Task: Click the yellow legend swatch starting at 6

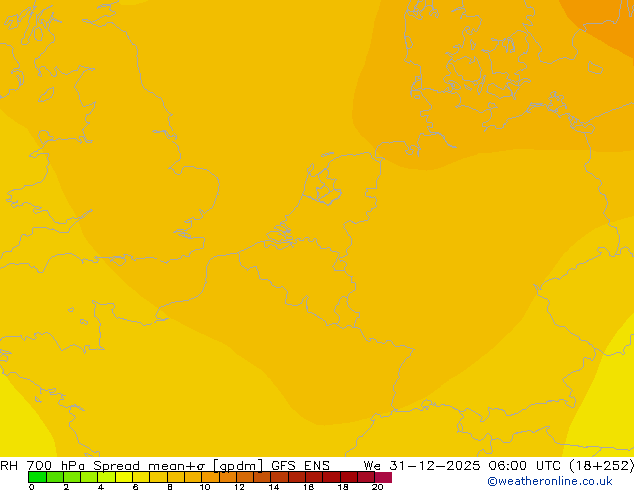Action: tap(141, 477)
